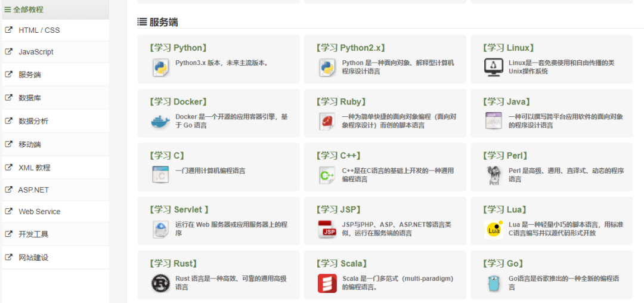Click the green C++ file icon
The image size is (644, 303).
[327, 175]
